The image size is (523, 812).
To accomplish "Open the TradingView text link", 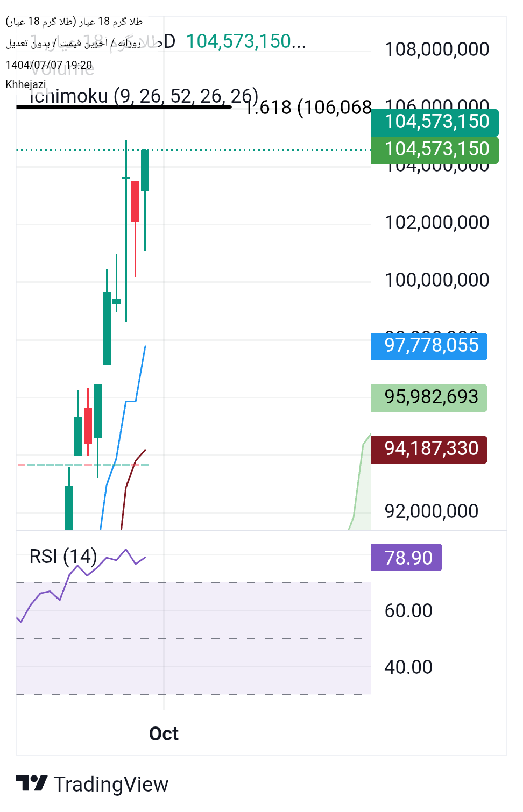I will (x=111, y=785).
